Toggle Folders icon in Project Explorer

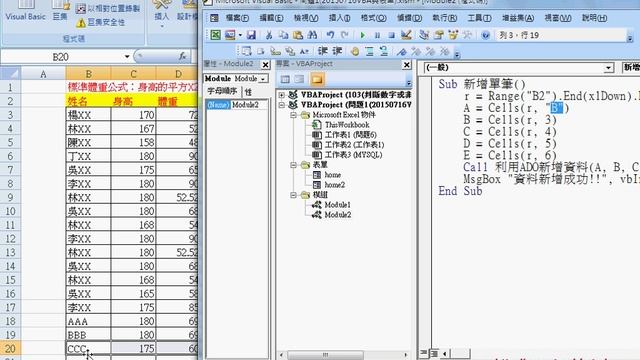coord(317,79)
